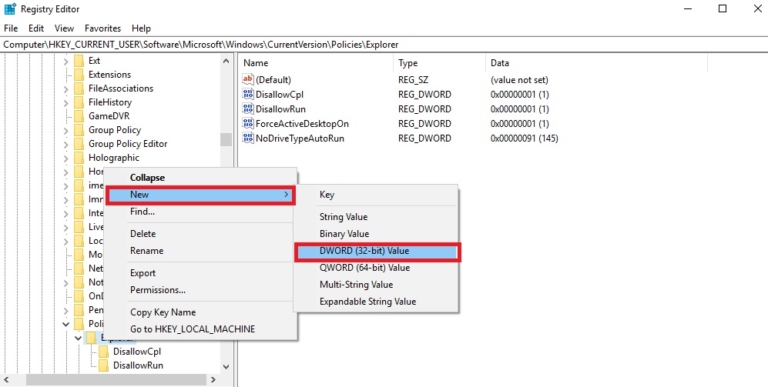This screenshot has height=387, width=768.
Task: Open the Edit menu
Action: (36, 28)
